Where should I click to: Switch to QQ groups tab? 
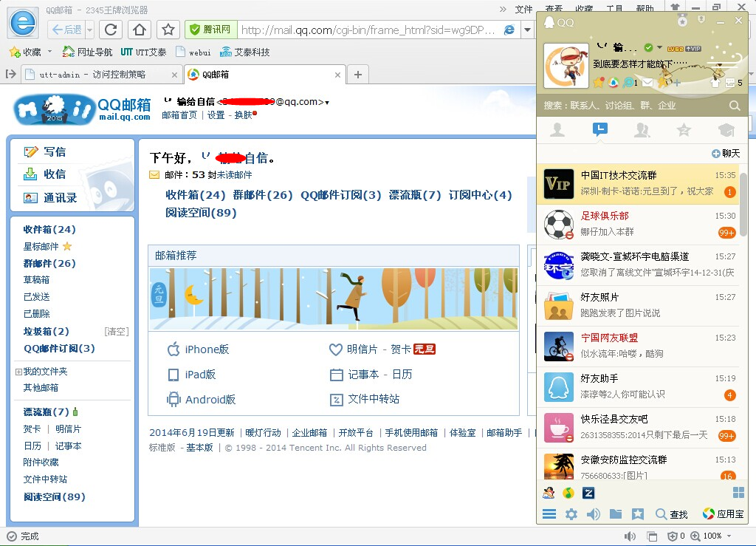tap(642, 130)
